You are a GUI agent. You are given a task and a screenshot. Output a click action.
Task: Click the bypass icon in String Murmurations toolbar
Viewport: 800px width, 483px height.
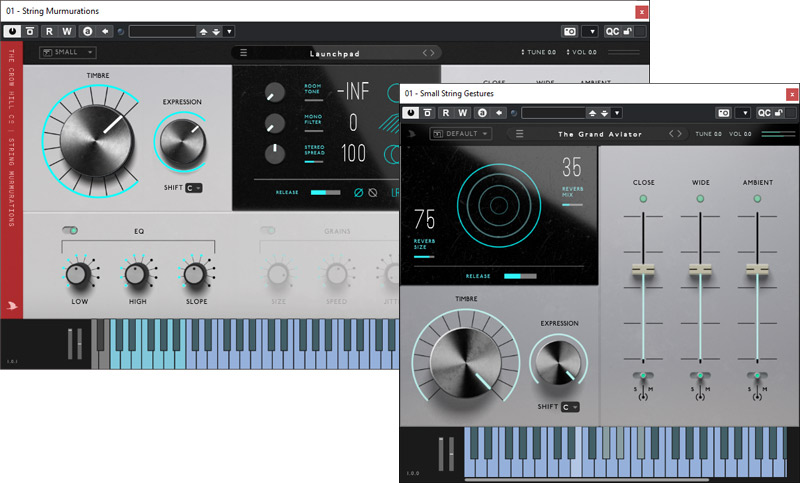(x=31, y=31)
